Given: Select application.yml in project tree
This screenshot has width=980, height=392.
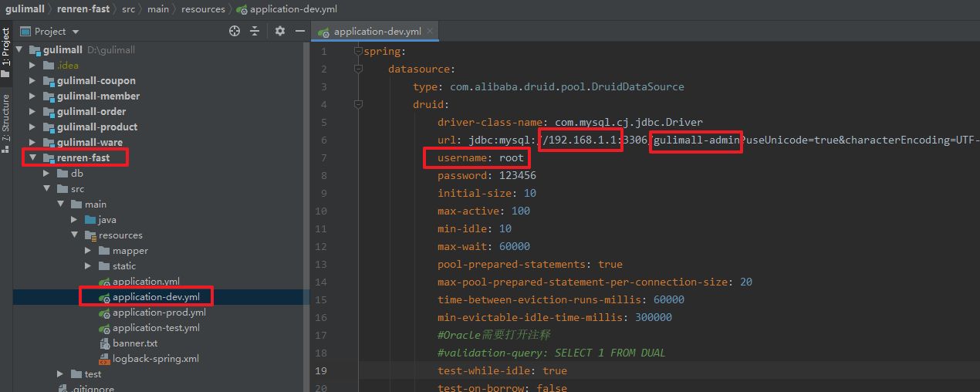Looking at the screenshot, I should point(146,282).
